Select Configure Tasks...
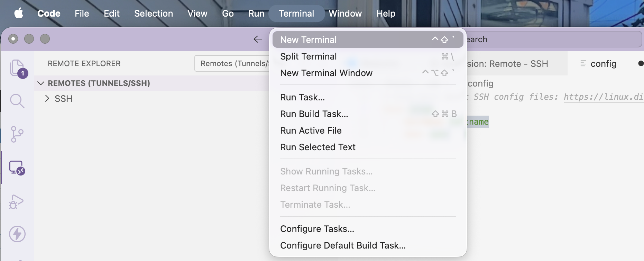 click(x=368, y=229)
